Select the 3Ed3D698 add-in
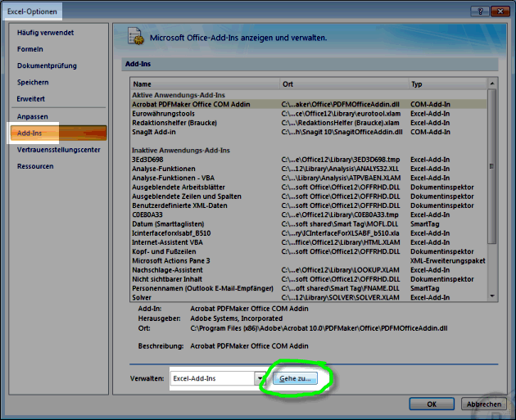The image size is (516, 420). [308, 160]
